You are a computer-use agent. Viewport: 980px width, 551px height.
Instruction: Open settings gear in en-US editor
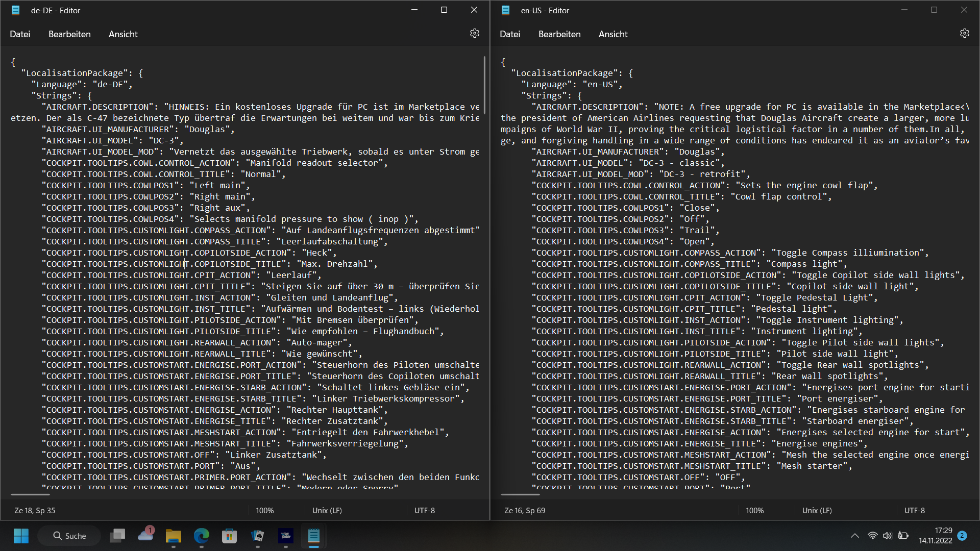click(964, 34)
